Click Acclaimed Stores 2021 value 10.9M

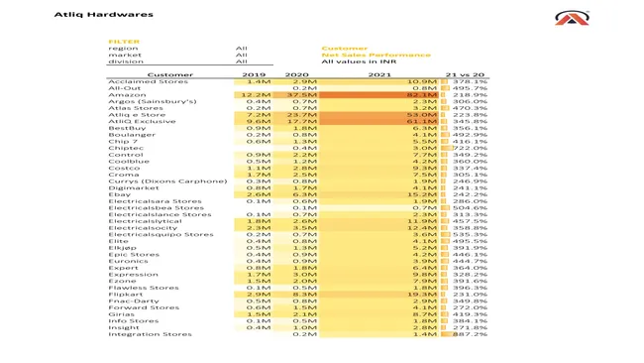[422, 81]
